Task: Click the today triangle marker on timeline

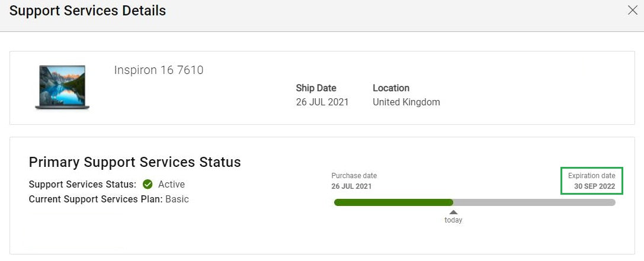Action: coord(453,212)
